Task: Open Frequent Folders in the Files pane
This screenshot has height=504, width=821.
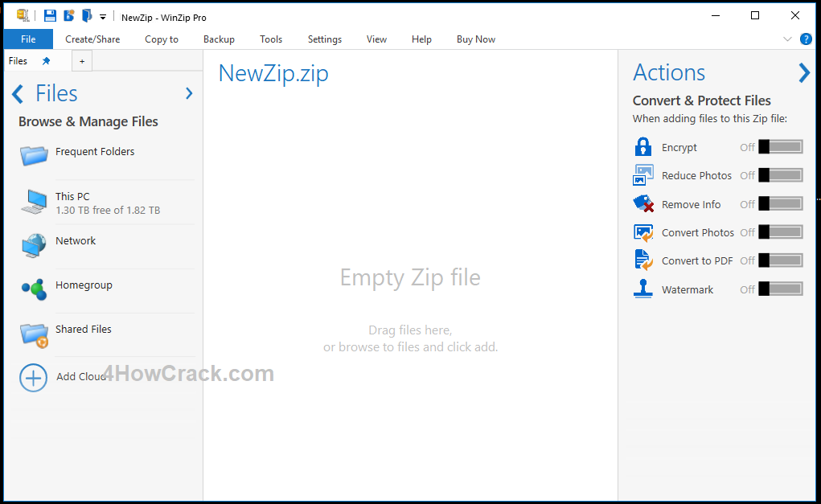Action: click(x=94, y=152)
